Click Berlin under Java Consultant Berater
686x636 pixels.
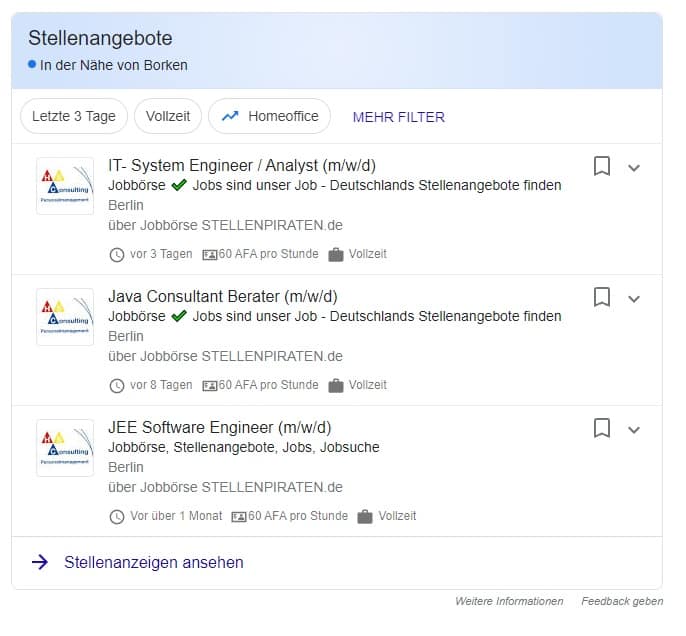point(126,336)
